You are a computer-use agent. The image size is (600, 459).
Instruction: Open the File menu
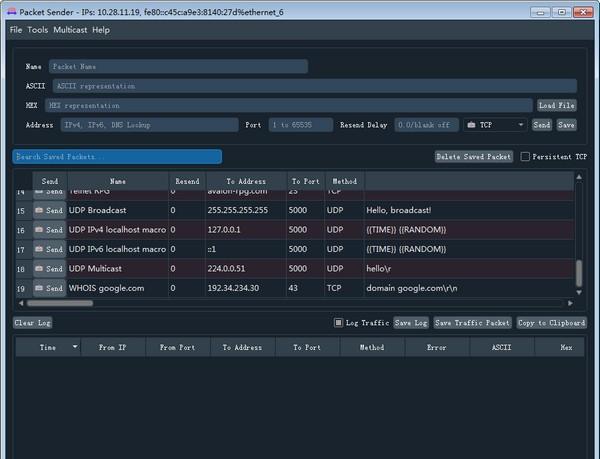[x=16, y=30]
